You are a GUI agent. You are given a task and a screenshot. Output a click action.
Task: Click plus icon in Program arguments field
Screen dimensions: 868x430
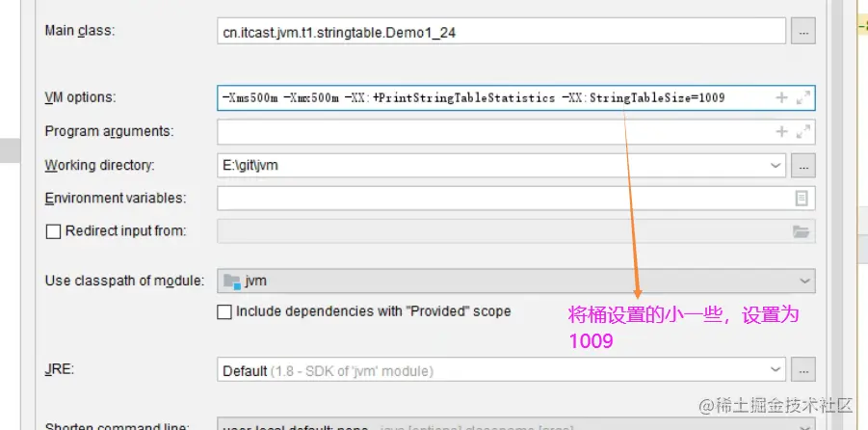tap(781, 132)
